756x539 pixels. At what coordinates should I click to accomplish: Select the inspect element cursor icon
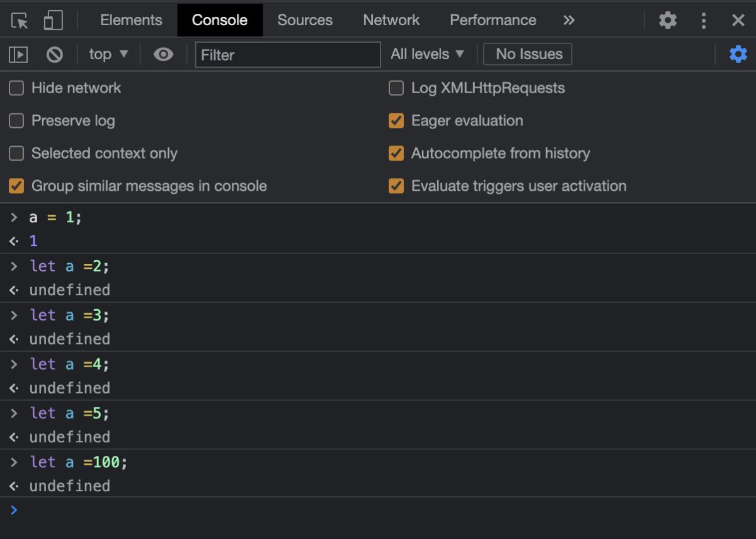pos(20,21)
